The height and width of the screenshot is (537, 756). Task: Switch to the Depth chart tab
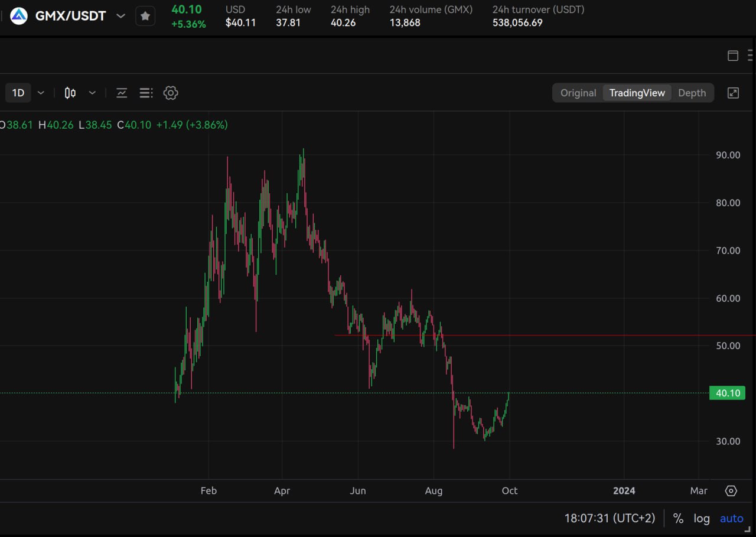pyautogui.click(x=692, y=93)
